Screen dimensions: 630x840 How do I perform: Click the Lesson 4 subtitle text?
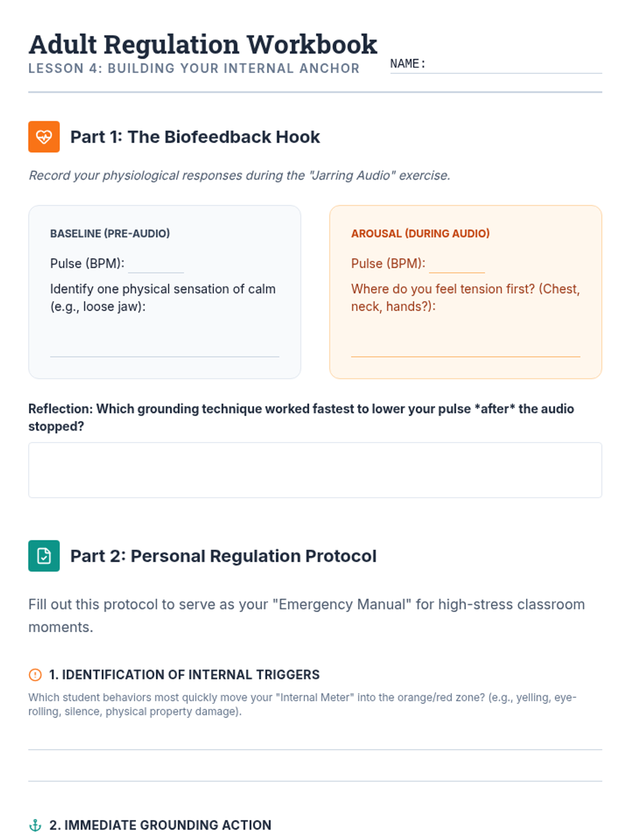pyautogui.click(x=194, y=69)
